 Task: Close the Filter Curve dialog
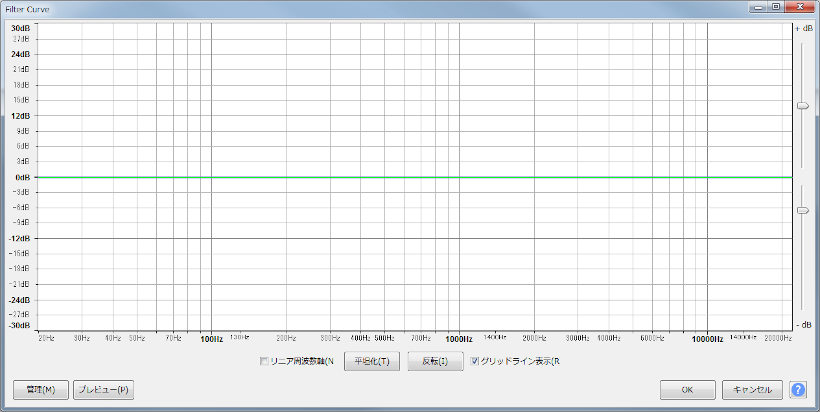pos(798,7)
